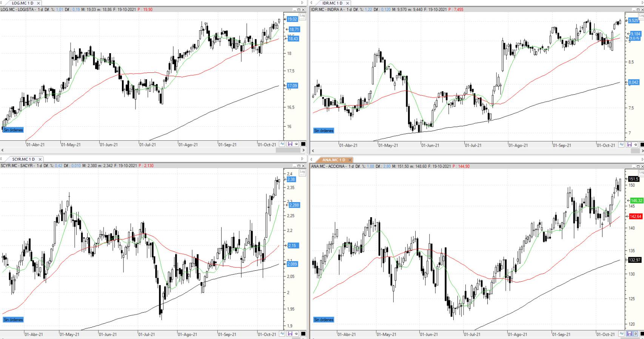Toggle Log scale on the INDRA chart
Screen dimensions: 644x339
tap(641, 16)
